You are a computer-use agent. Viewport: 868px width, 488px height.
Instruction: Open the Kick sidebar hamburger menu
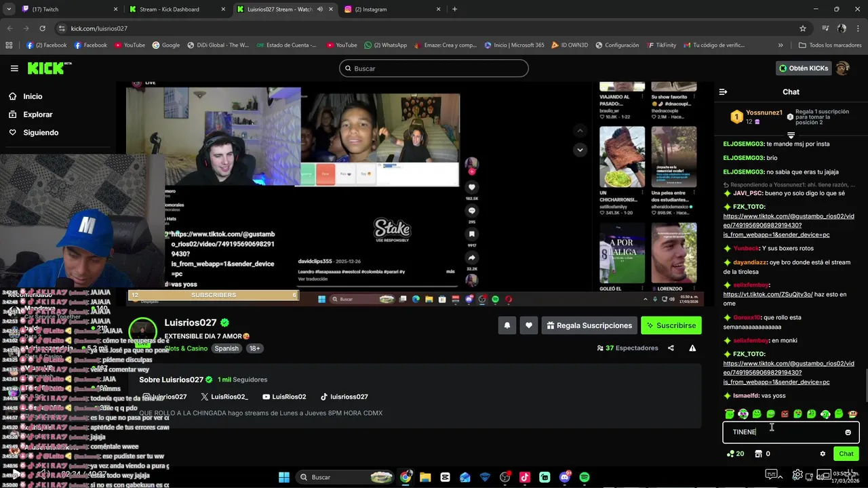click(x=14, y=68)
